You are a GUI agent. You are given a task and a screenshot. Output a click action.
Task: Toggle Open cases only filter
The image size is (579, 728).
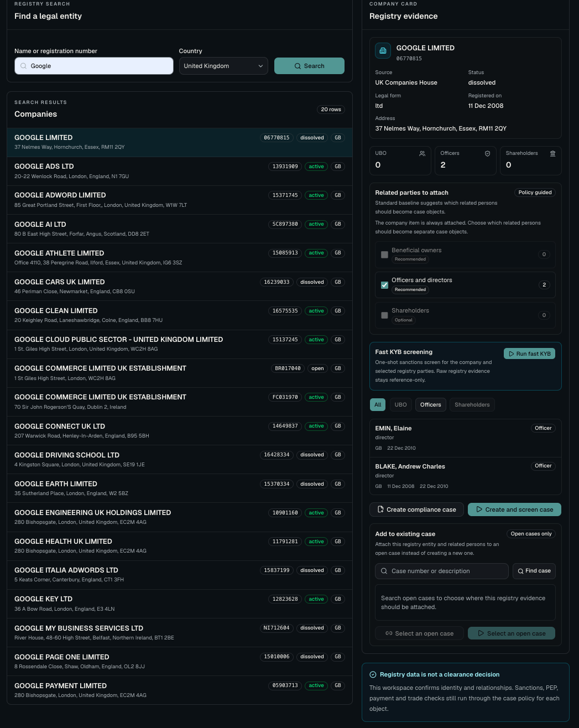(x=531, y=534)
